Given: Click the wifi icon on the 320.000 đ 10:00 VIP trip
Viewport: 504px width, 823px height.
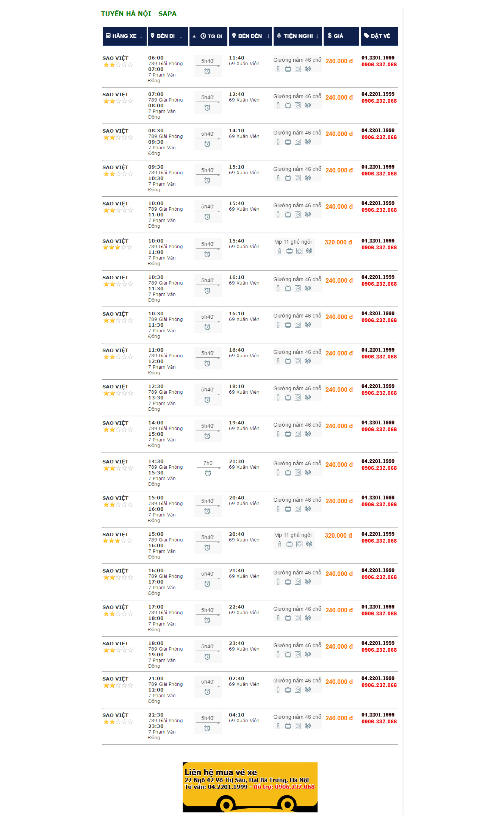Looking at the screenshot, I should 309,251.
